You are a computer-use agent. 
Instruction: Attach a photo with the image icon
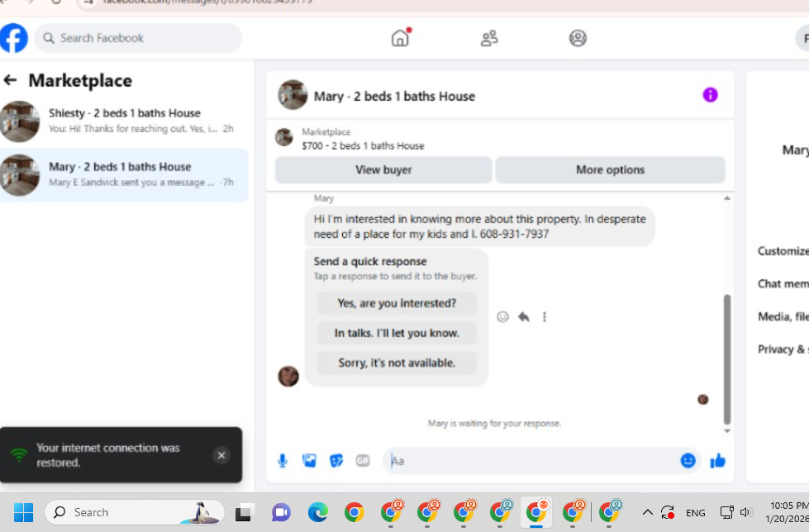[x=310, y=460]
